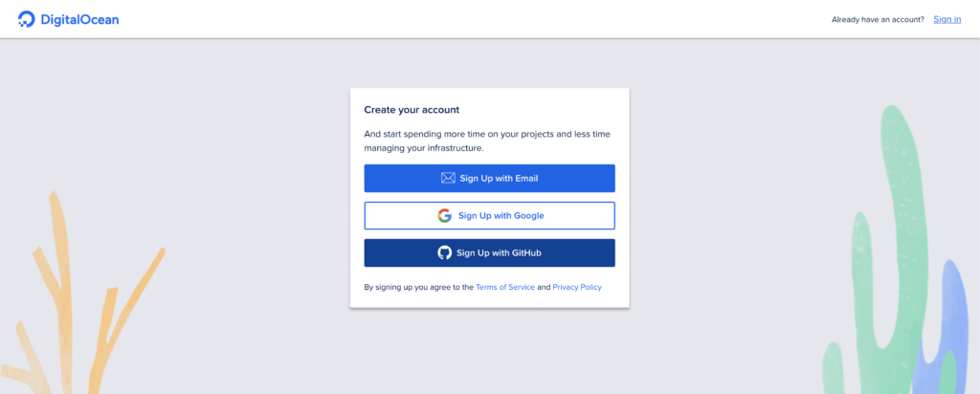The image size is (980, 394).
Task: Choose the Sign Up with Google text
Action: (x=501, y=215)
